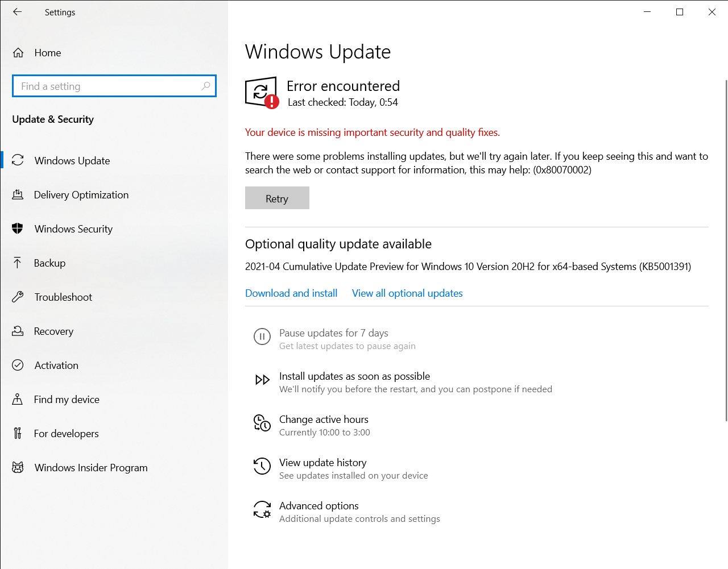Close the Settings window
This screenshot has width=728, height=569.
(712, 12)
